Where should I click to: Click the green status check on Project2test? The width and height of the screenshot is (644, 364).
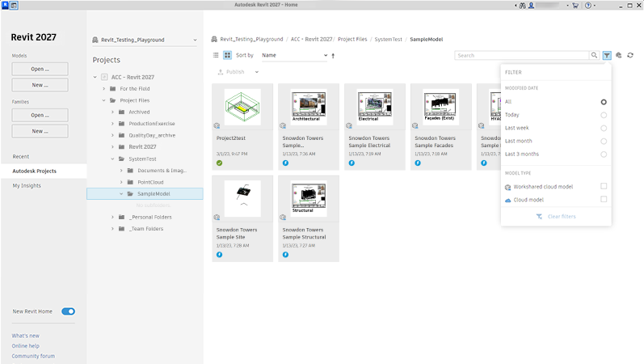(x=219, y=163)
